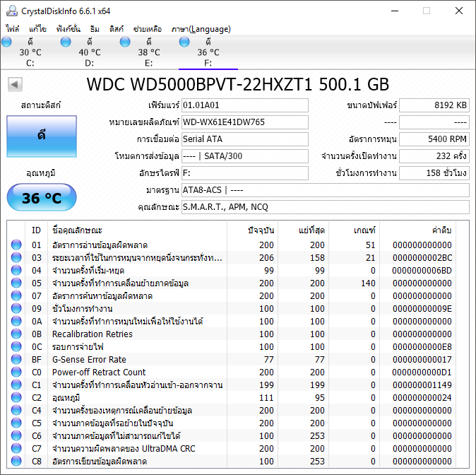Click the เกณฑ์ (Threshold) column header

(354, 230)
